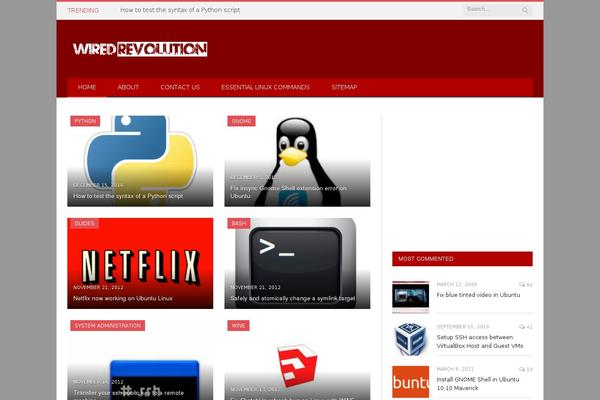Click comment bubble icon on VirtualBox SSH post

522,327
